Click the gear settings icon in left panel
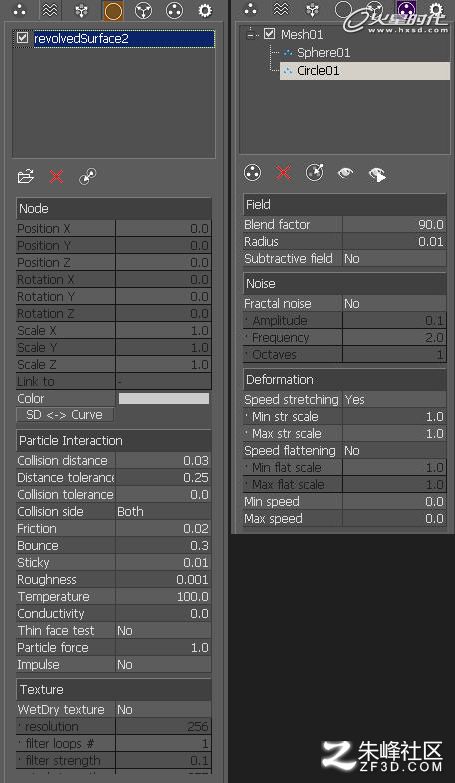455x783 pixels. (205, 10)
